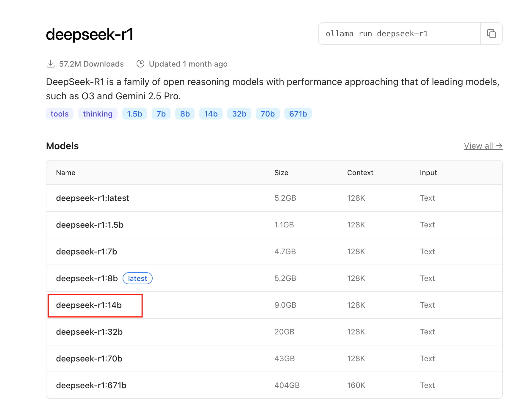Click the DeepSeek-R1 description paragraph

pos(273,89)
